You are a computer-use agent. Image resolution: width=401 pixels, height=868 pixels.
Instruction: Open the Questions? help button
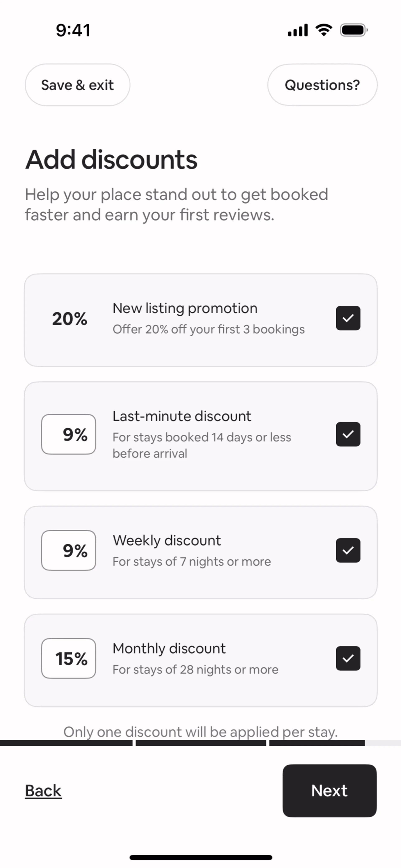pyautogui.click(x=322, y=85)
